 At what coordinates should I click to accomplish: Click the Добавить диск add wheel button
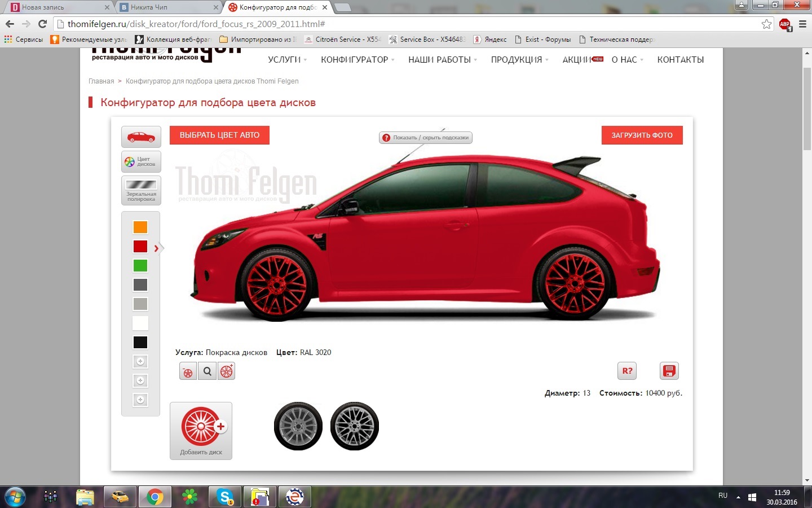click(201, 431)
